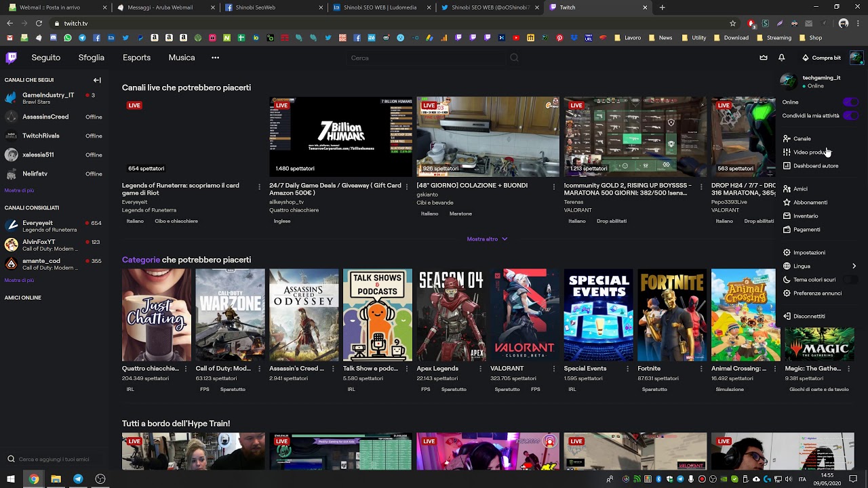Screen dimensions: 868x488
Task: Switch to Shinobi SeoWeb Facebook tab
Action: point(272,7)
